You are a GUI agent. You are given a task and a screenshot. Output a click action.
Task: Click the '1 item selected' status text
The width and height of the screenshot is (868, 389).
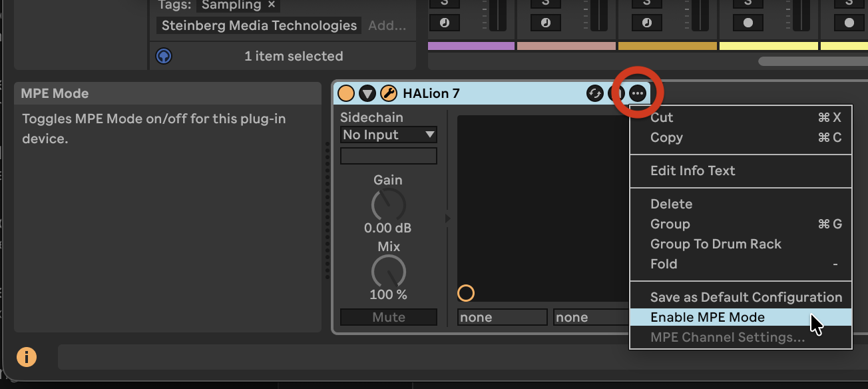[294, 56]
